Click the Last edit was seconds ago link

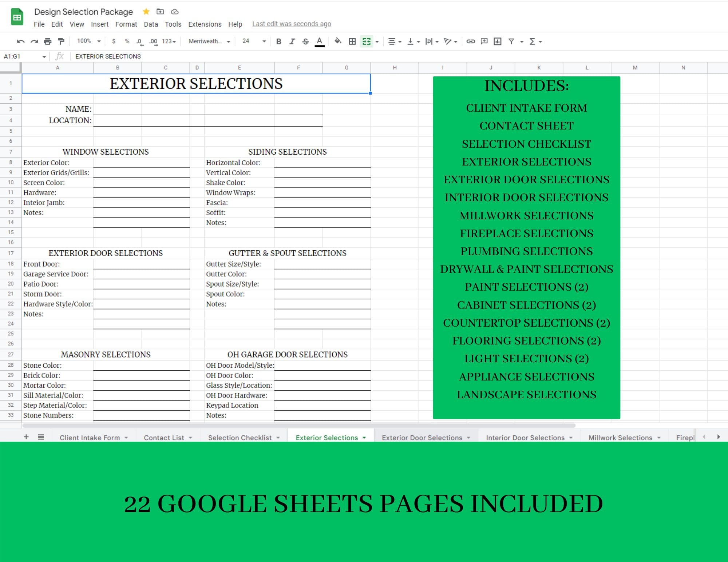click(292, 24)
